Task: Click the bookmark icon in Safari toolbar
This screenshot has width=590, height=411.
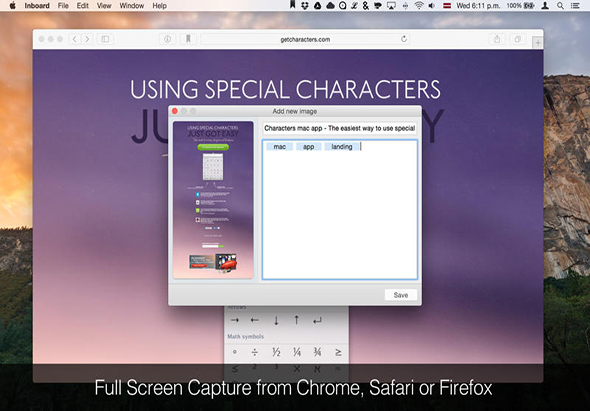Action: (x=188, y=39)
